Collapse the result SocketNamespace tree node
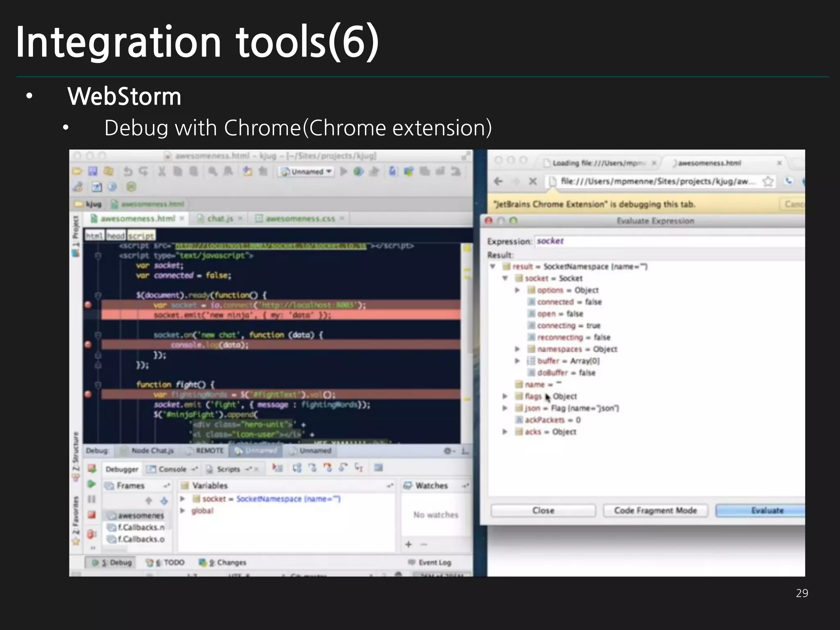840x630 pixels. pyautogui.click(x=493, y=267)
